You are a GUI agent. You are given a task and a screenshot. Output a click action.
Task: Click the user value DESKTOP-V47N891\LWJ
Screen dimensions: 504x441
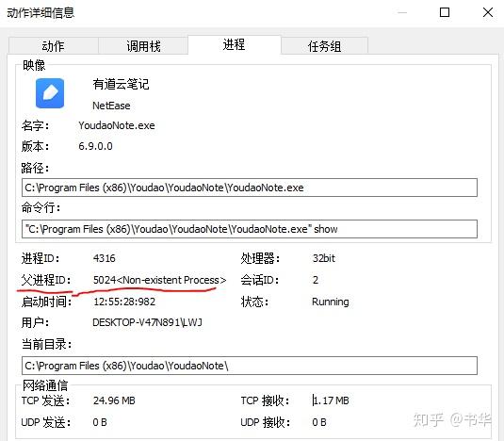point(147,322)
